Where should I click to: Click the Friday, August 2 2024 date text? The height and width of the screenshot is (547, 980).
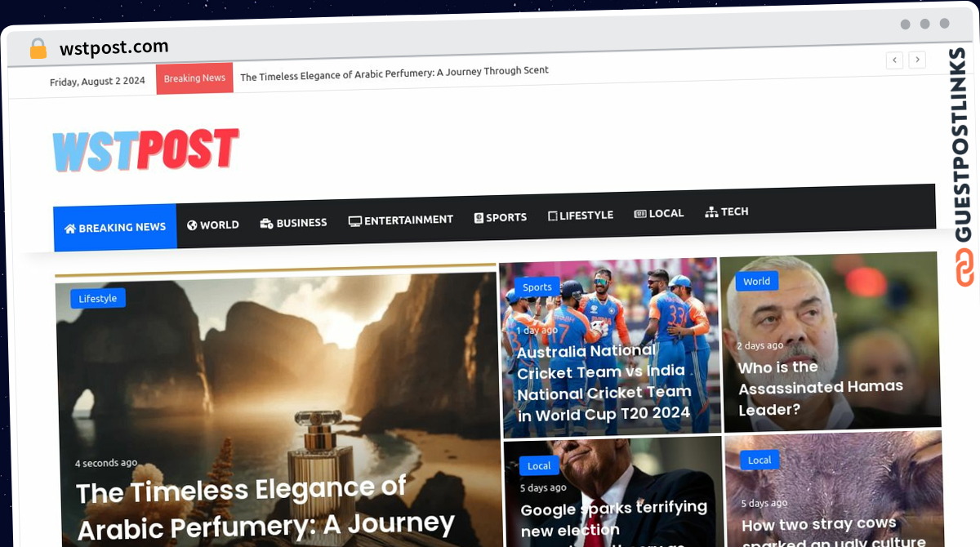97,82
